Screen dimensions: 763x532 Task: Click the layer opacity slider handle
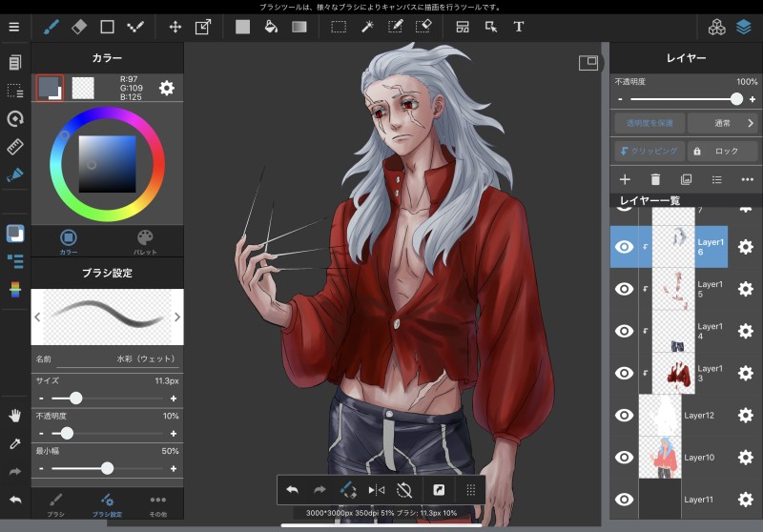(x=736, y=99)
